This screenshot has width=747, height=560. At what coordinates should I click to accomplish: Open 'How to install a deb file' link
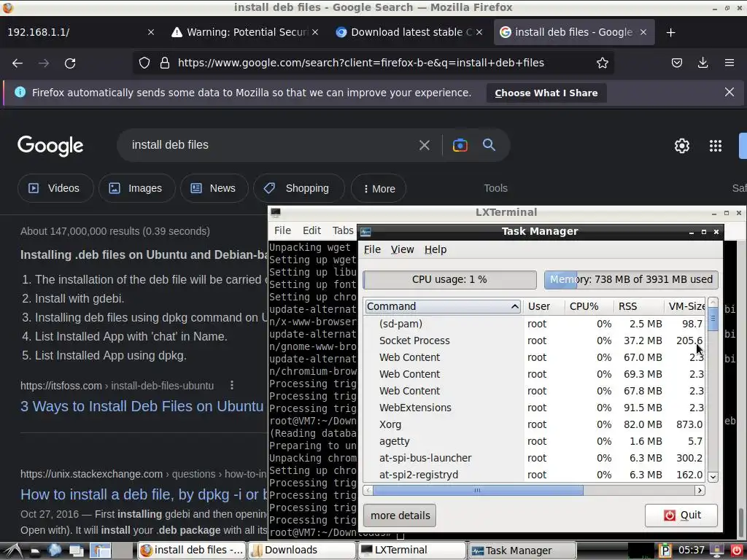tap(144, 494)
